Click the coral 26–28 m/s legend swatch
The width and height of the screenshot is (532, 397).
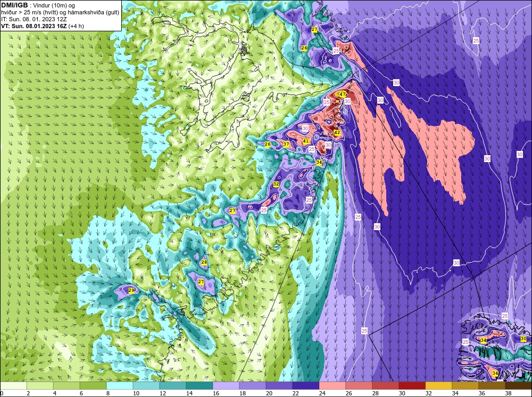(x=359, y=386)
